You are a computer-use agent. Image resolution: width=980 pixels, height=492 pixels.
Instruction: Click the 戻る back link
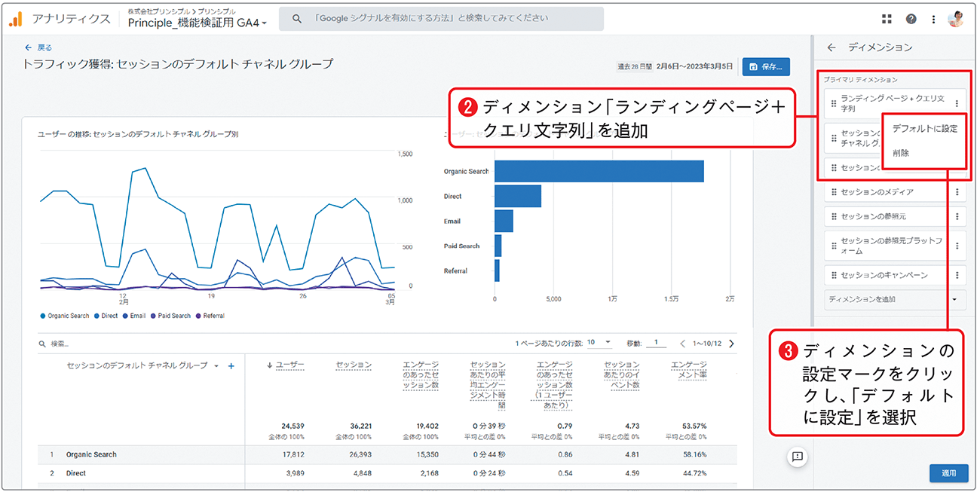pyautogui.click(x=38, y=47)
